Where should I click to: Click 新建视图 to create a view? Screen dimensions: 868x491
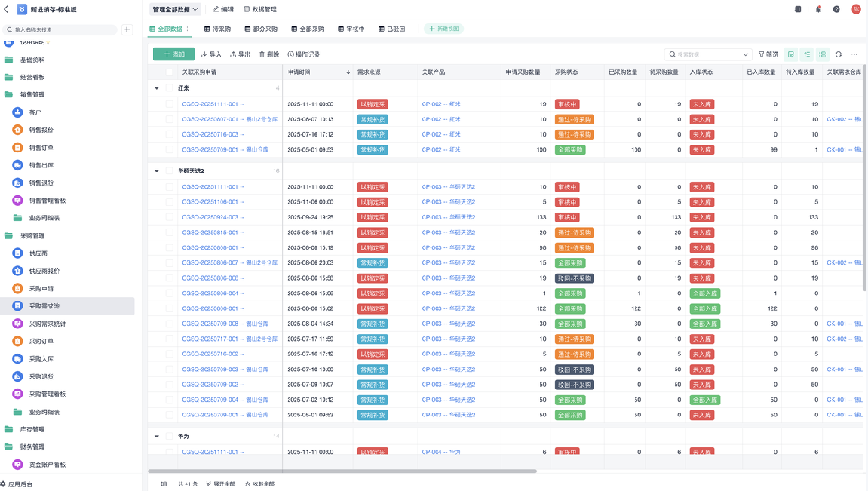pyautogui.click(x=443, y=29)
